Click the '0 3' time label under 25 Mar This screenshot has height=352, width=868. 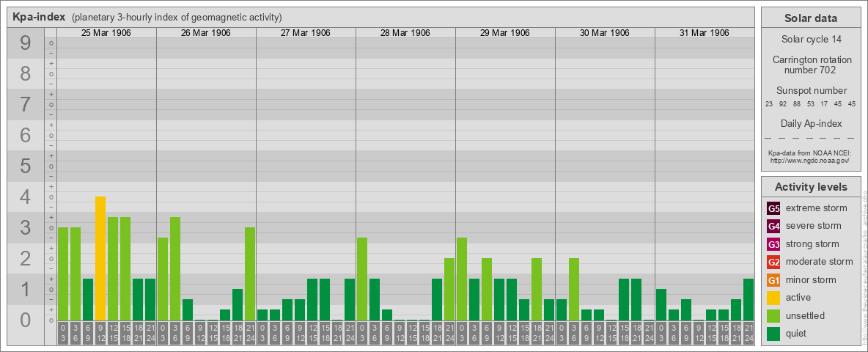(x=63, y=334)
